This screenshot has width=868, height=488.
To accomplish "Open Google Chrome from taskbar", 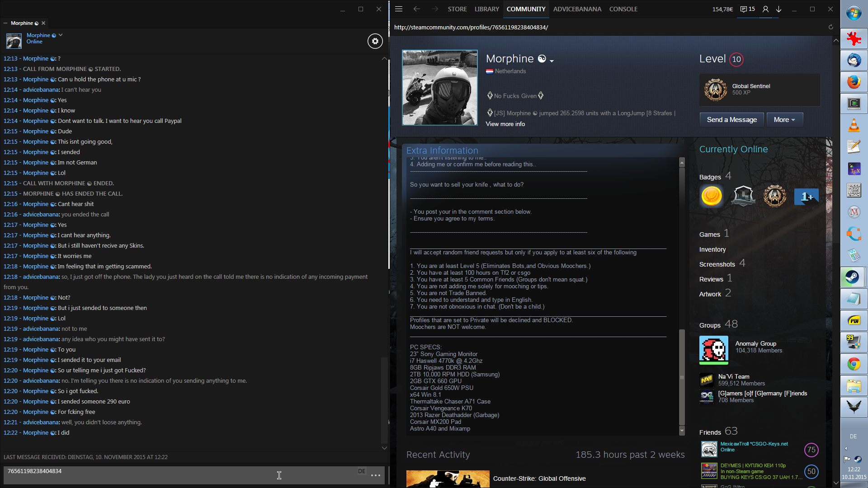I will [854, 364].
